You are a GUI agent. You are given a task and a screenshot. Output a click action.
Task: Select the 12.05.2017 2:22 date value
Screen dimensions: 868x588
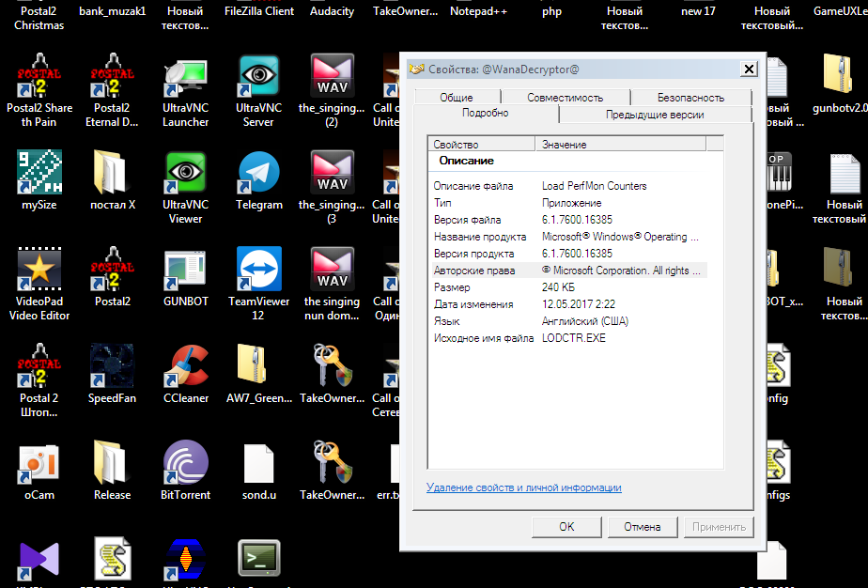[x=579, y=304]
